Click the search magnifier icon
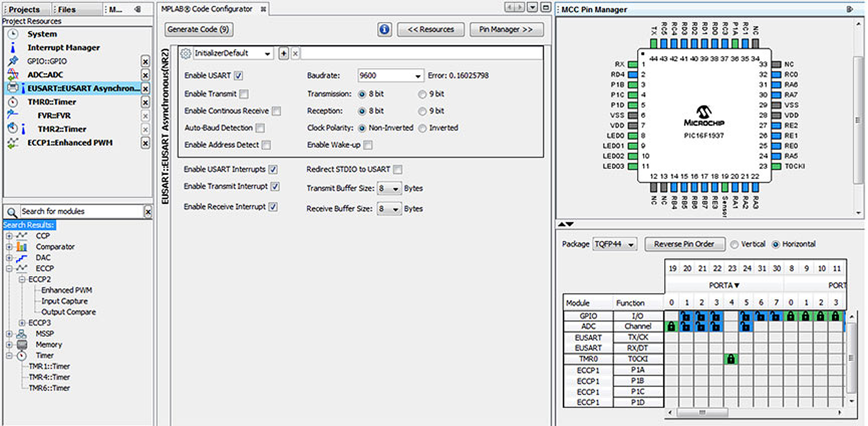 coord(12,212)
